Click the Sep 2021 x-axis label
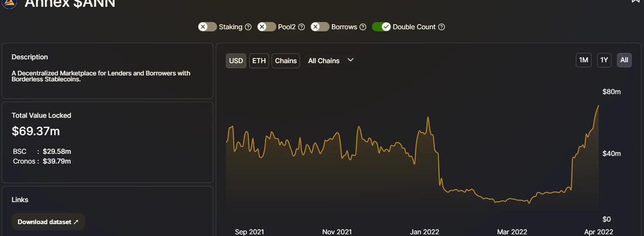644x236 pixels. [x=249, y=232]
